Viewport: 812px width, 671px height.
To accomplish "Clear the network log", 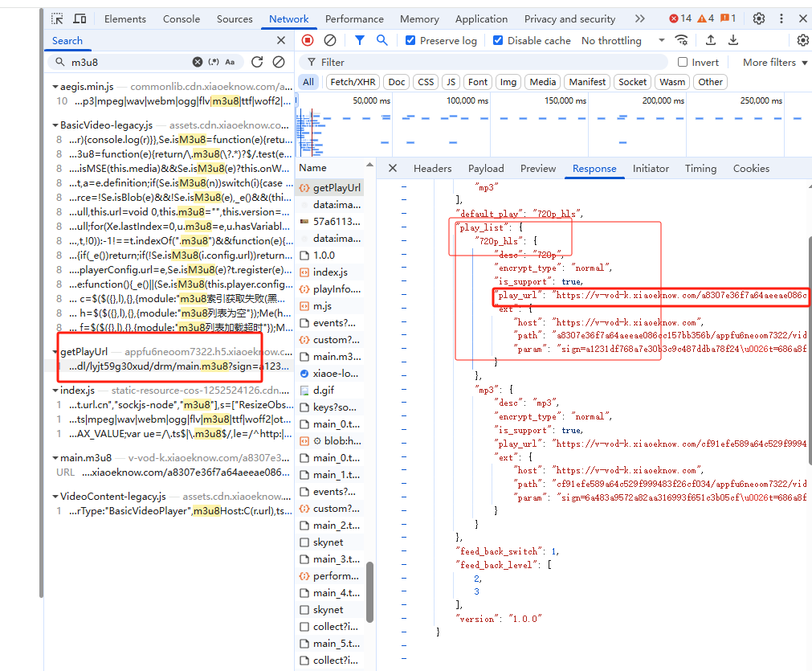I will coord(330,40).
